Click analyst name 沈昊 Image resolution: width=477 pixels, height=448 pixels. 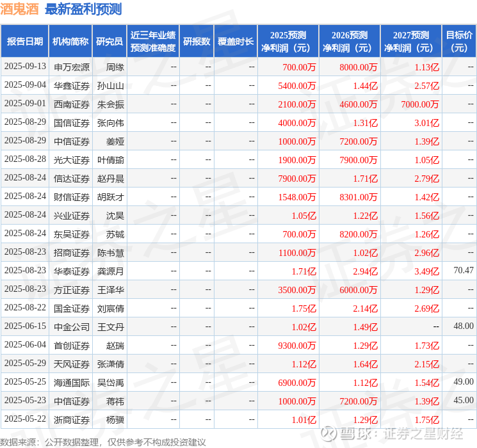pos(115,216)
